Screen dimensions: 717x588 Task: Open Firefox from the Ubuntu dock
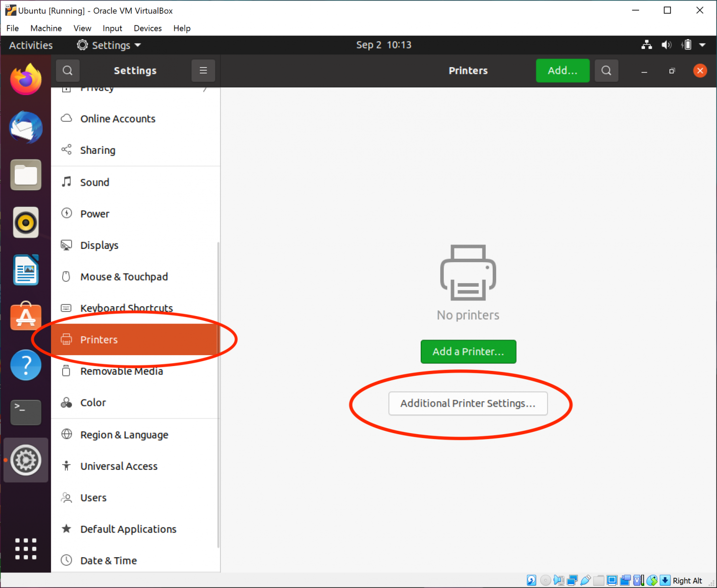coord(26,79)
